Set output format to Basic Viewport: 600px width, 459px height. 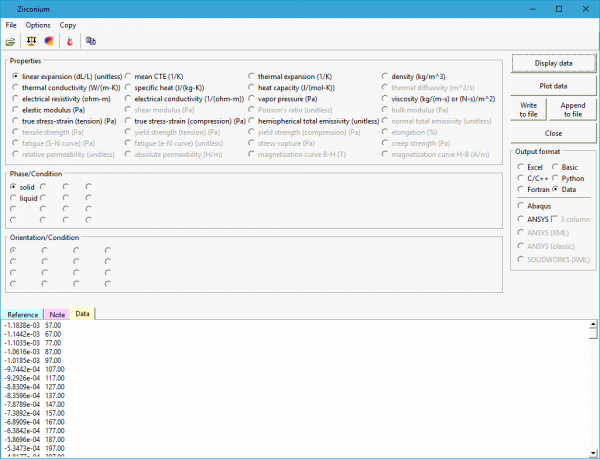click(x=565, y=167)
